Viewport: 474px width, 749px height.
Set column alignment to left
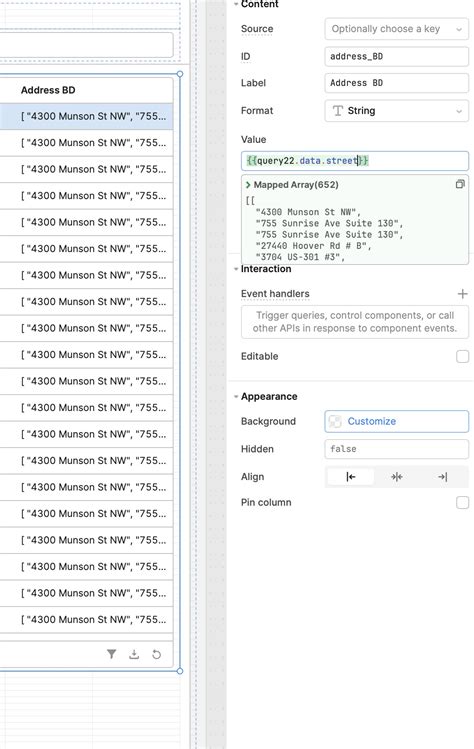coord(350,477)
